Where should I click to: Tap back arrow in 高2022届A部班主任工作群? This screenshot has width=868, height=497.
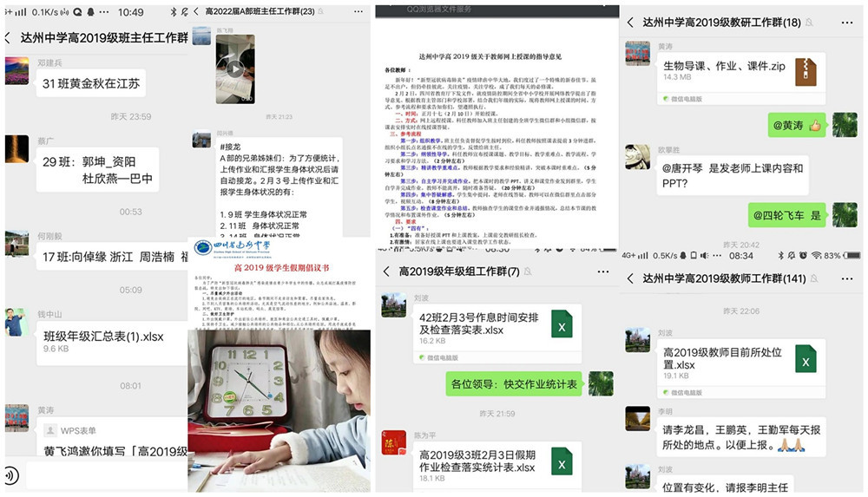point(196,11)
